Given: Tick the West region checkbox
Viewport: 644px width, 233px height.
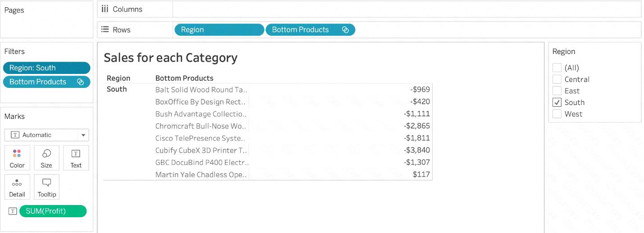Looking at the screenshot, I should (557, 114).
